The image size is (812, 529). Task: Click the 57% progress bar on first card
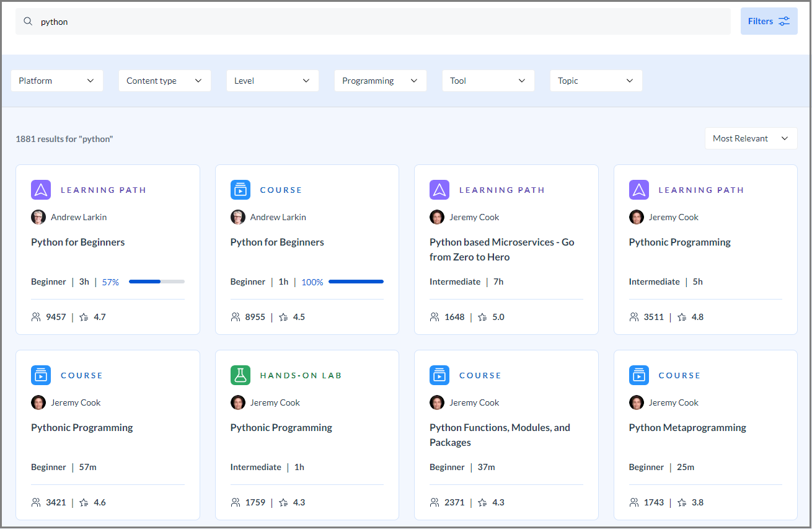pyautogui.click(x=157, y=282)
